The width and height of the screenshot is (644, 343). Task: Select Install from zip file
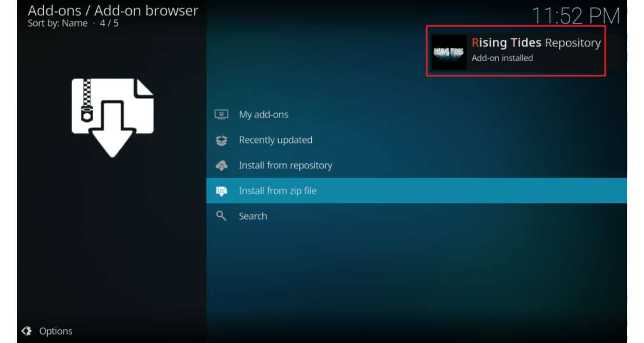click(416, 191)
